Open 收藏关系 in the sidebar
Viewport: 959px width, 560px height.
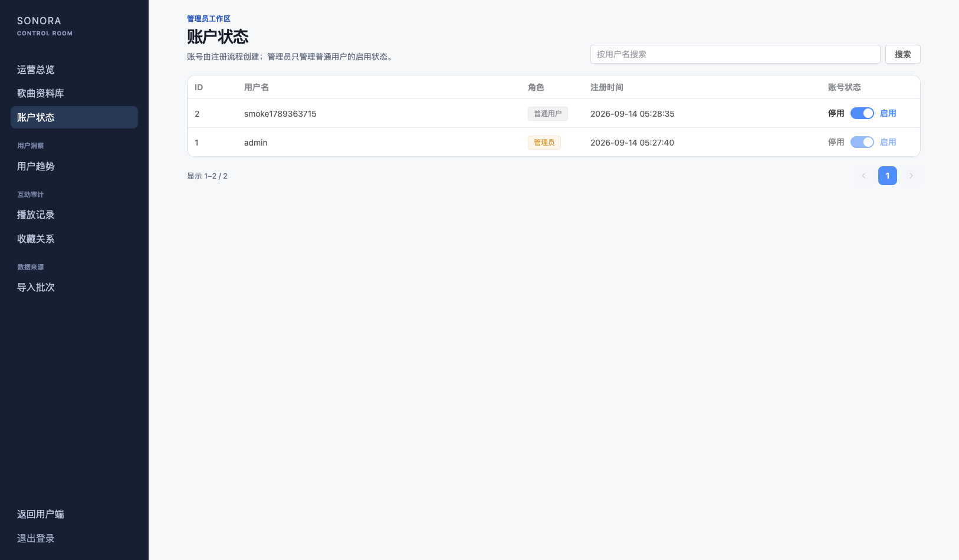pyautogui.click(x=74, y=239)
